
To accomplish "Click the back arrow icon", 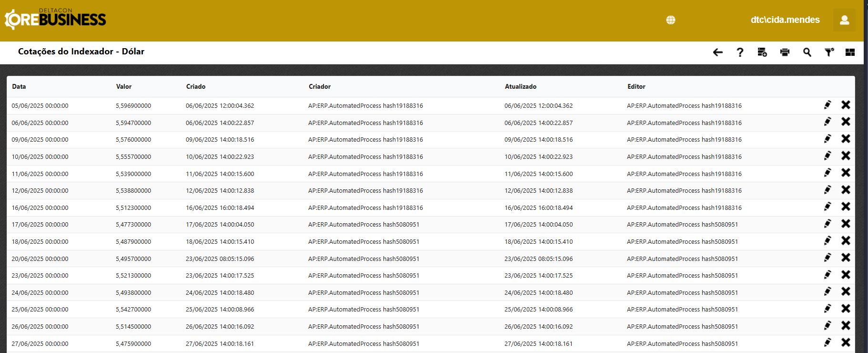I will 717,52.
